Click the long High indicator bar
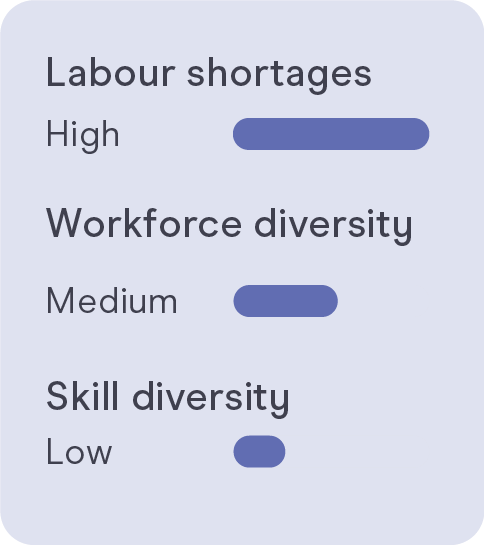Screen dimensions: 484x545 pyautogui.click(x=331, y=134)
